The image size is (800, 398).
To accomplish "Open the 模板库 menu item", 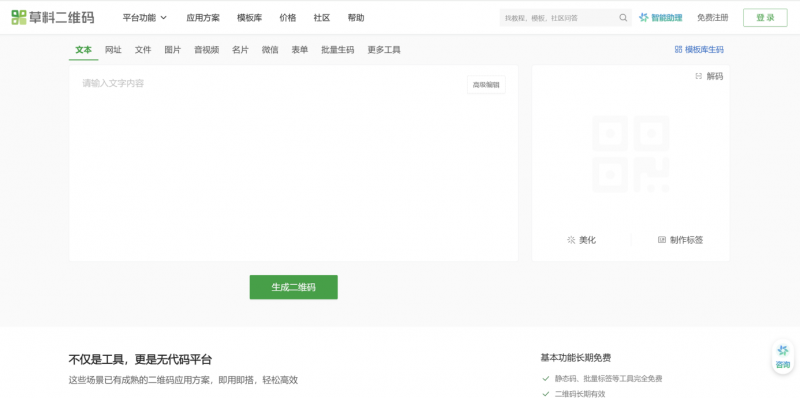I will coord(249,18).
